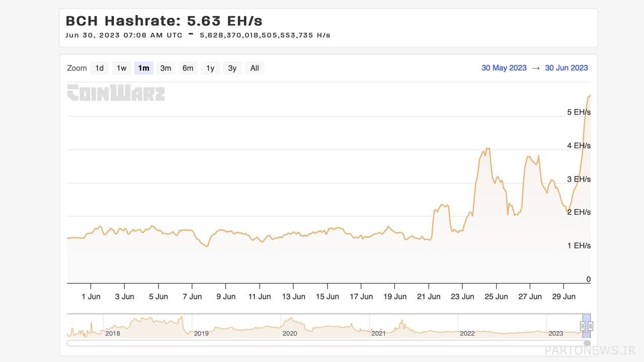Click the horizontal scrollbar thumb under navigator
Image resolution: width=644 pixels, height=362 pixels.
587,343
